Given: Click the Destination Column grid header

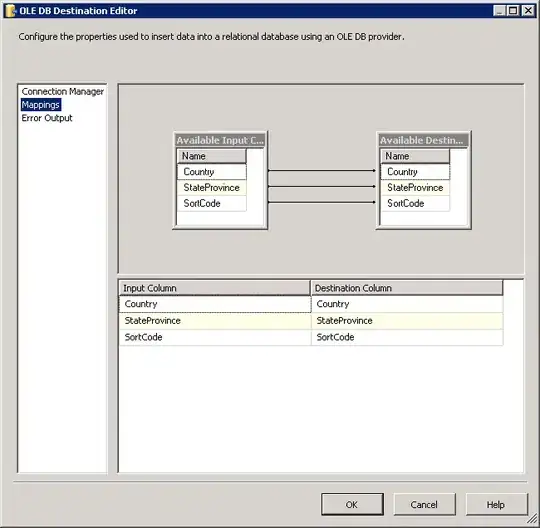Looking at the screenshot, I should pos(407,288).
